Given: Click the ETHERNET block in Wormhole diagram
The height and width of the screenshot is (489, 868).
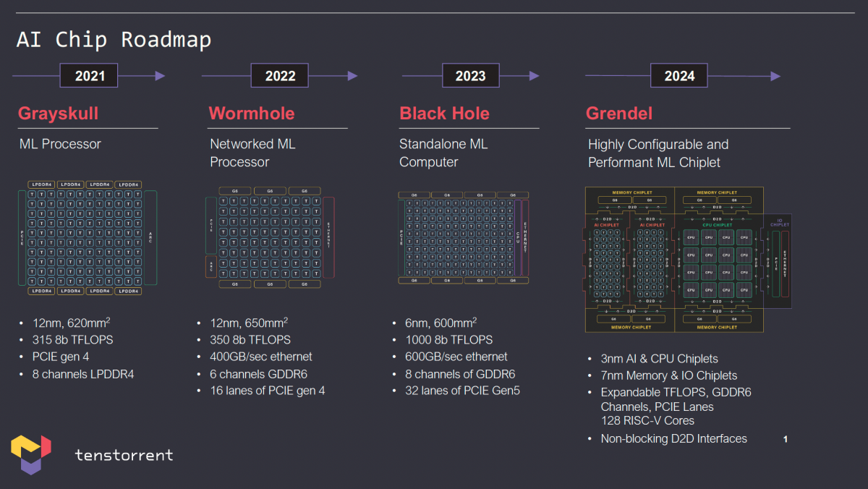Looking at the screenshot, I should tap(329, 237).
